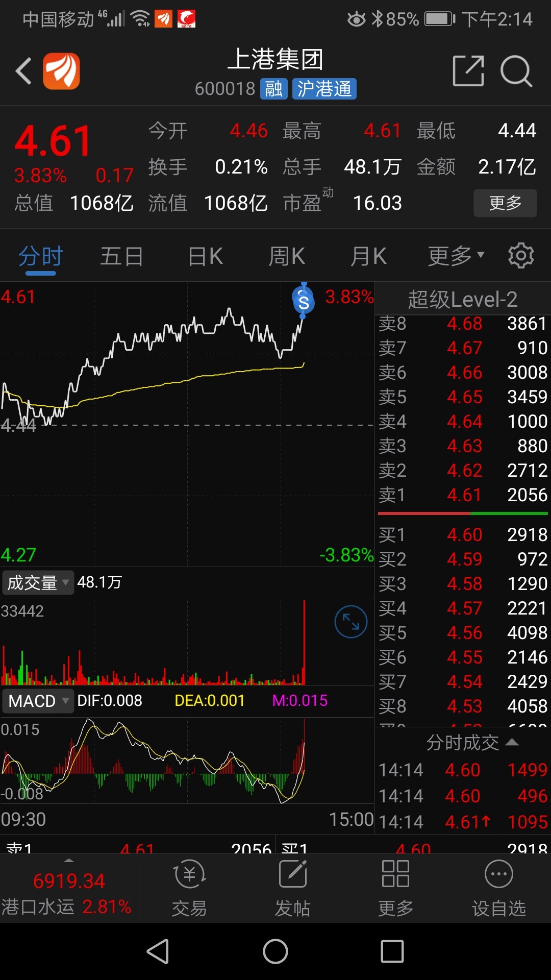Tap the 发帖 post icon

pos(292,888)
